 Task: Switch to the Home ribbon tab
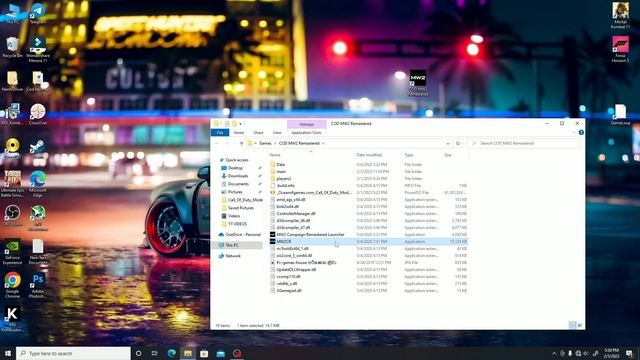click(239, 133)
